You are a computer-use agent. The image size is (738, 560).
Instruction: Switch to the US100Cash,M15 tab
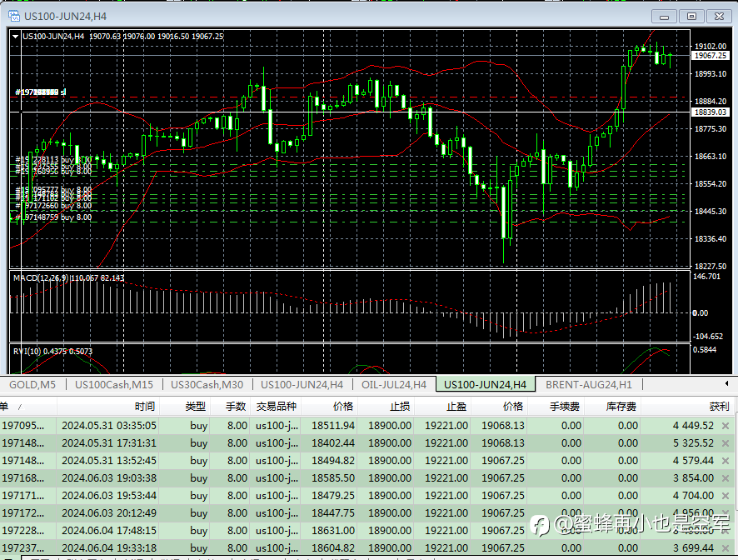pos(114,385)
